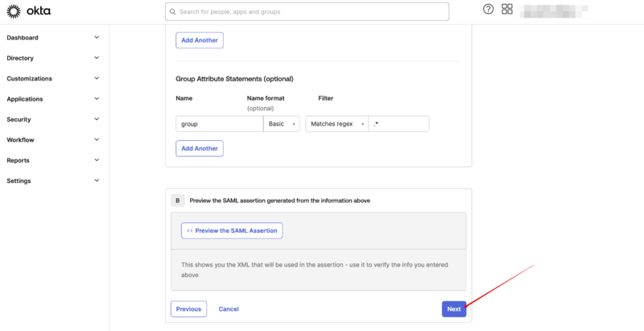
Task: Open the Reports sidebar menu
Action: coord(19,160)
